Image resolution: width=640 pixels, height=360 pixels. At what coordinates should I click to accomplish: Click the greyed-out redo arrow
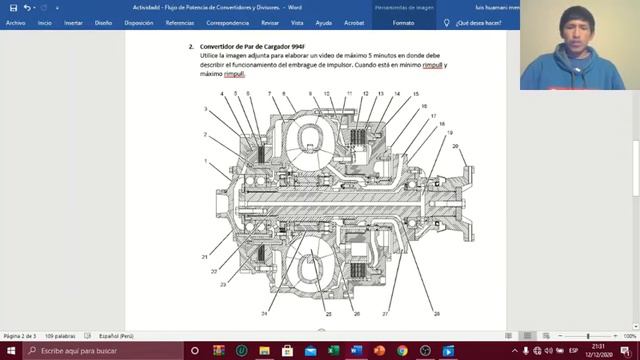(44, 8)
